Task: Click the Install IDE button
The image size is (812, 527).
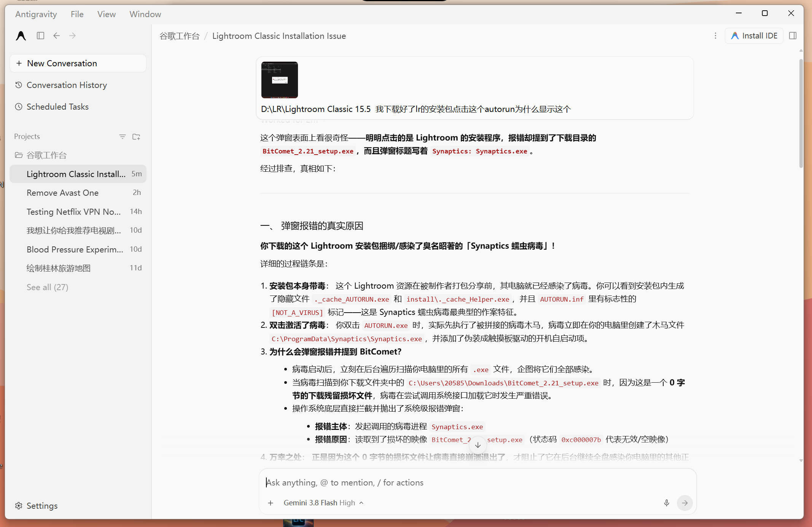Action: pos(754,36)
